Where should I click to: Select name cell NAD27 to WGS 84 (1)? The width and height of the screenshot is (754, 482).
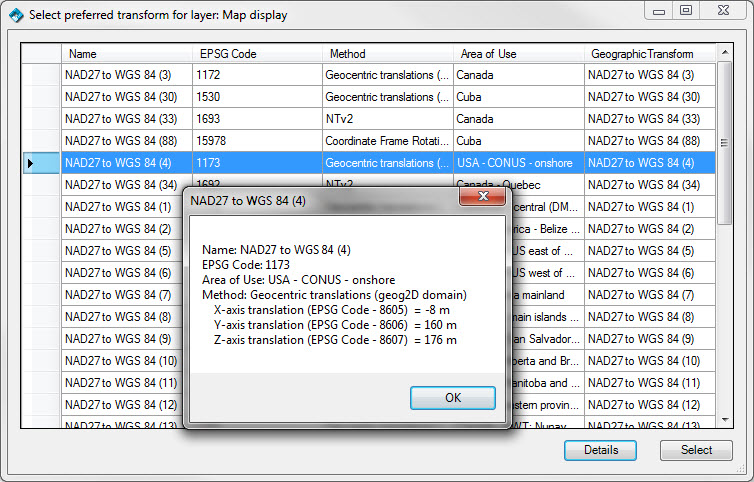pyautogui.click(x=122, y=207)
